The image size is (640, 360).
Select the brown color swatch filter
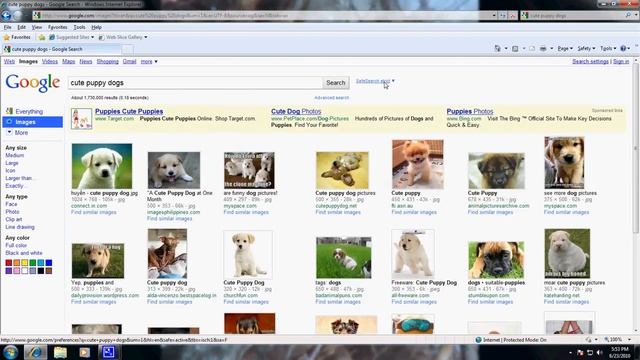pyautogui.click(x=49, y=271)
